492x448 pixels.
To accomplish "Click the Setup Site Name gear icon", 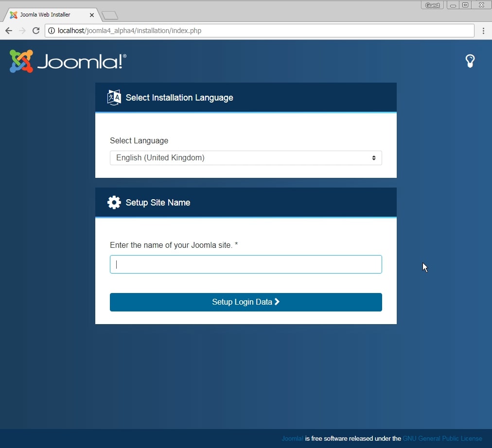I will pos(114,203).
